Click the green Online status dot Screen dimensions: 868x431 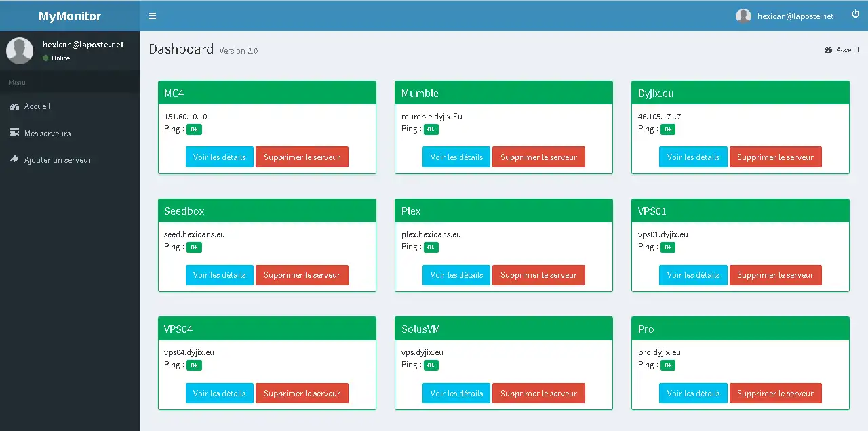coord(45,58)
